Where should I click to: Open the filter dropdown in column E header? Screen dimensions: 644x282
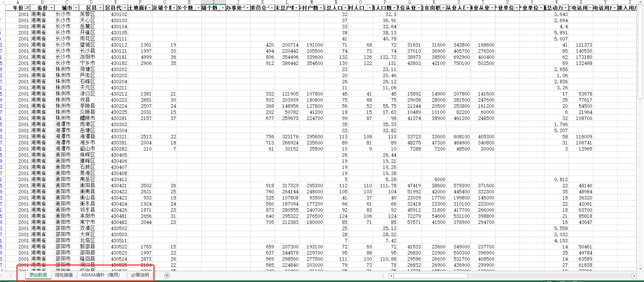click(125, 8)
